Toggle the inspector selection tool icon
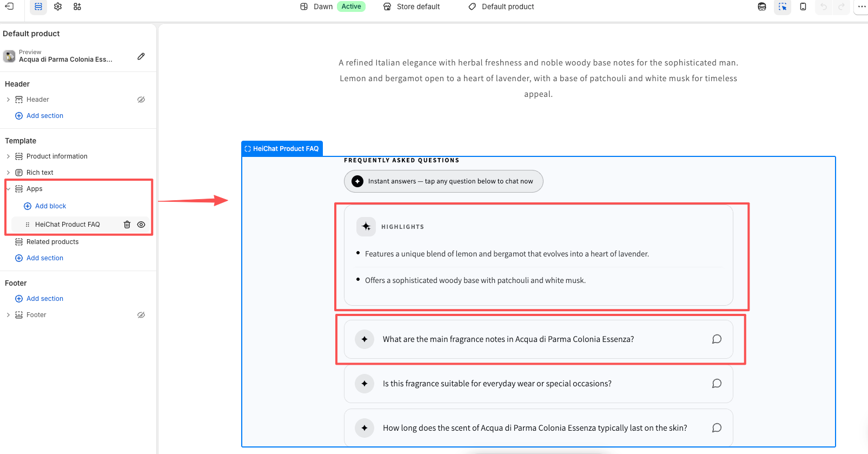Viewport: 868px width, 454px height. [783, 6]
